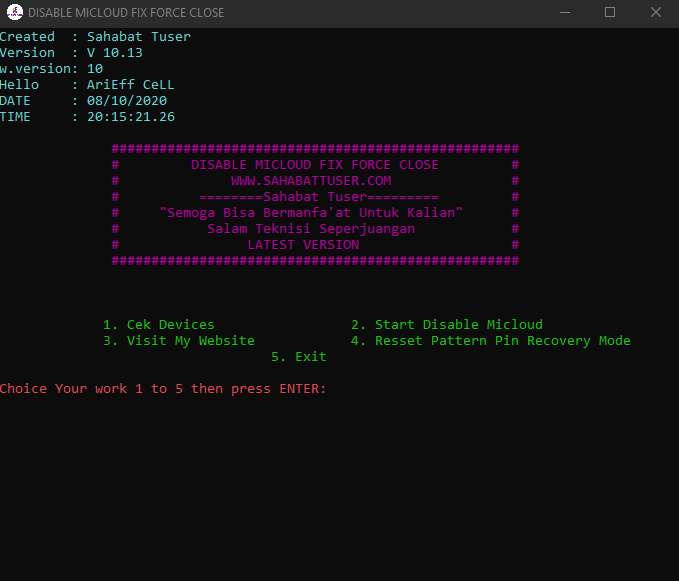
Task: Click the 'Created : Sahabat Tuser' line
Action: click(x=95, y=37)
